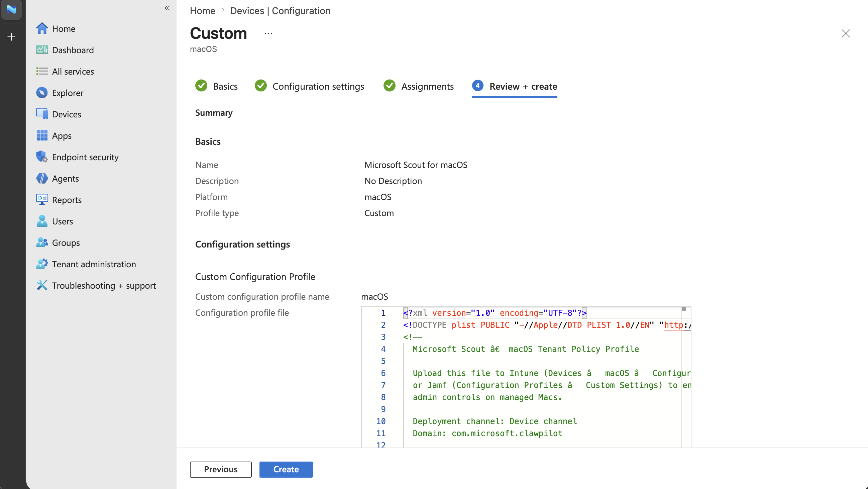Open All services menu entry

click(x=73, y=72)
